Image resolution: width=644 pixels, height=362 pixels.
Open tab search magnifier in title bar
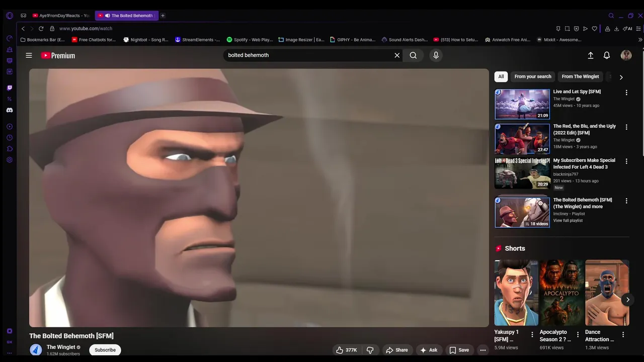click(611, 16)
